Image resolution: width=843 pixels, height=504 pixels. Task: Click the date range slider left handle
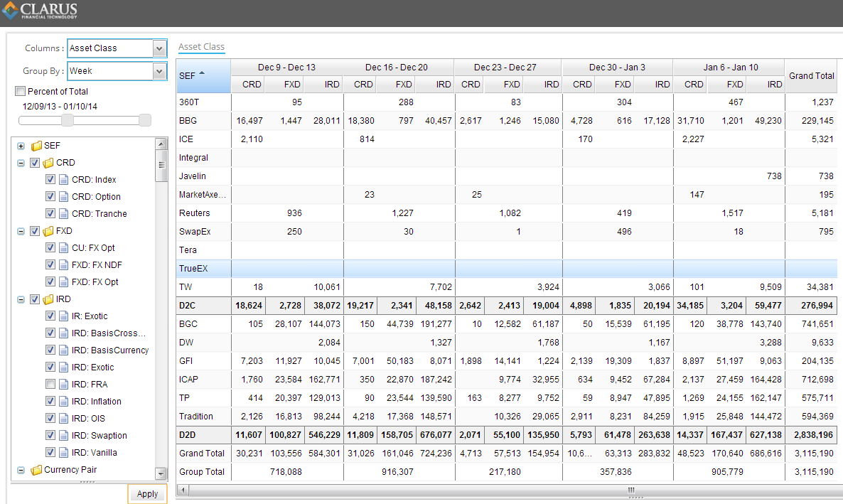68,120
